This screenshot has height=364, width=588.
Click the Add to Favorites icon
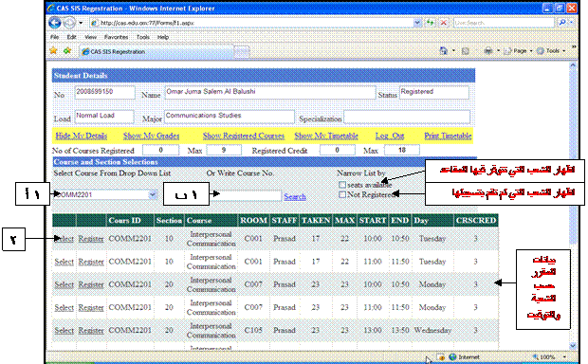pos(67,50)
